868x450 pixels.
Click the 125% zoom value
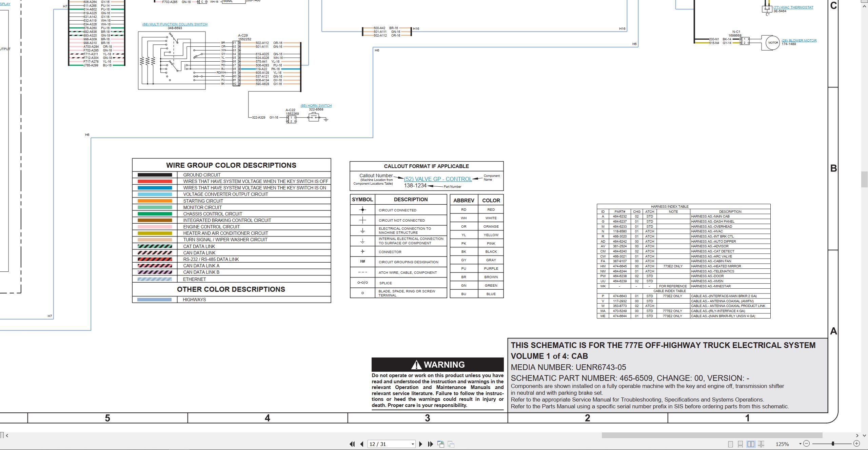pyautogui.click(x=782, y=444)
